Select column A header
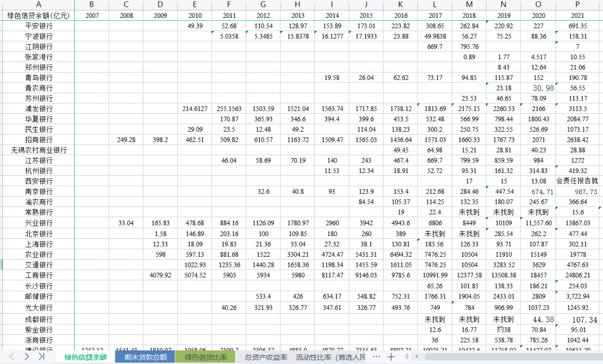603x364 pixels. 39,4
